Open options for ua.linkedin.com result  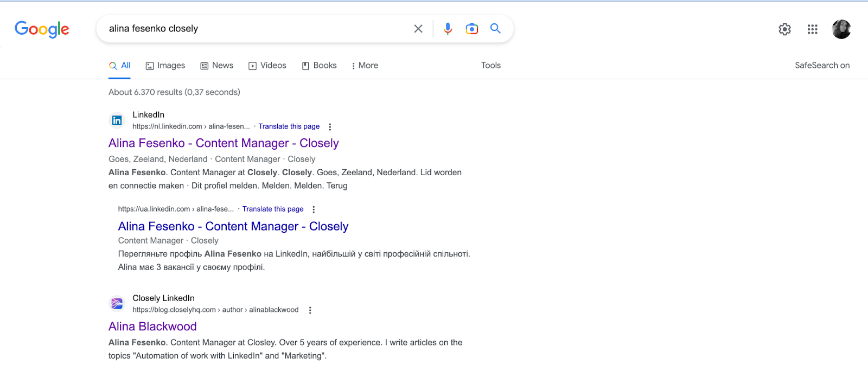(314, 209)
